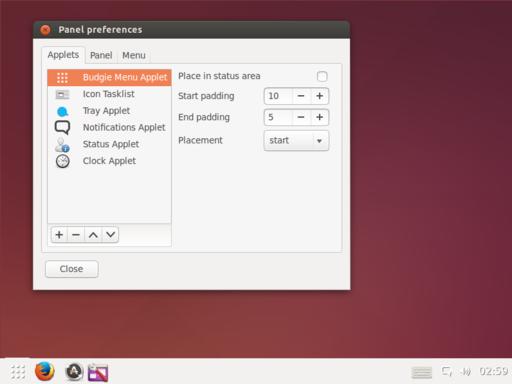Increase Start padding with the plus button

pyautogui.click(x=320, y=96)
